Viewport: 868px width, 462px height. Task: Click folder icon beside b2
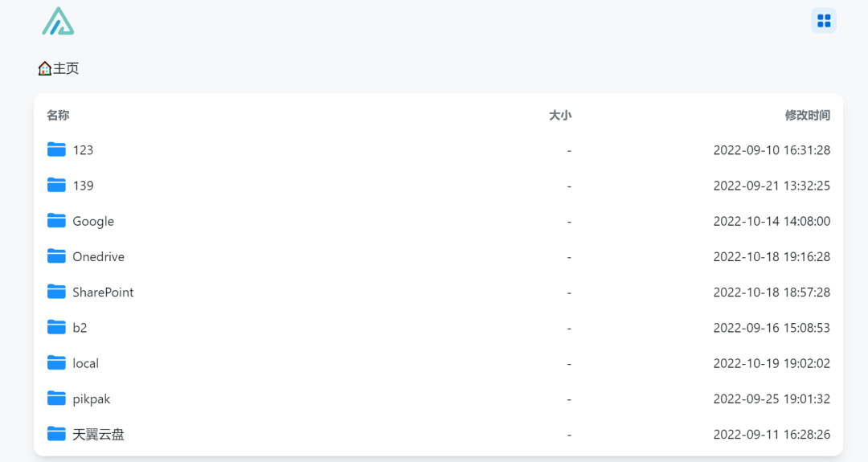click(x=56, y=328)
